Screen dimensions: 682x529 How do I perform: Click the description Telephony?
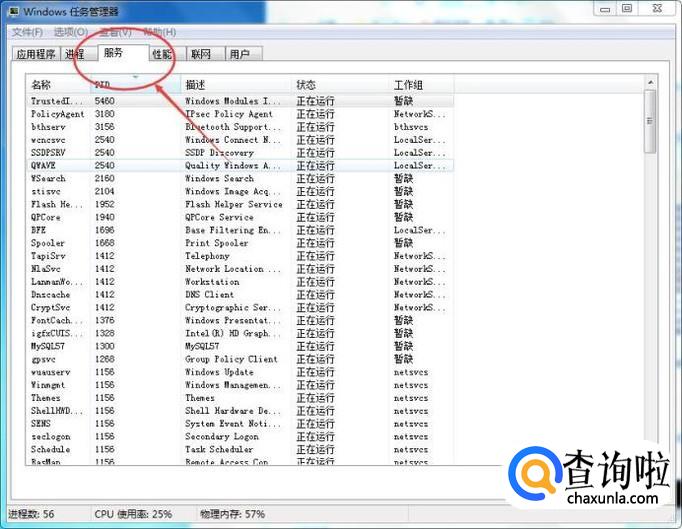tap(207, 256)
